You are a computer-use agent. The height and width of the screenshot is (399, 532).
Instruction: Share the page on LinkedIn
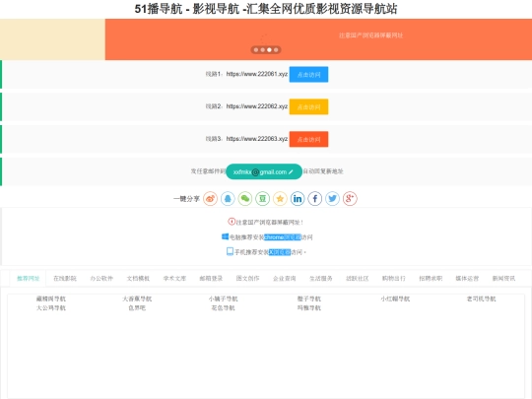(298, 198)
